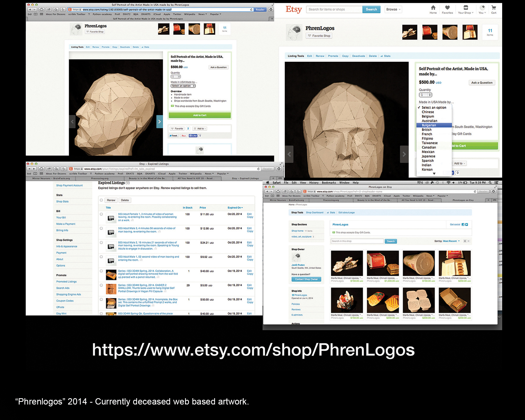Click the next image arrow on profile portrait
Screen dimensions: 525x420
click(x=159, y=122)
